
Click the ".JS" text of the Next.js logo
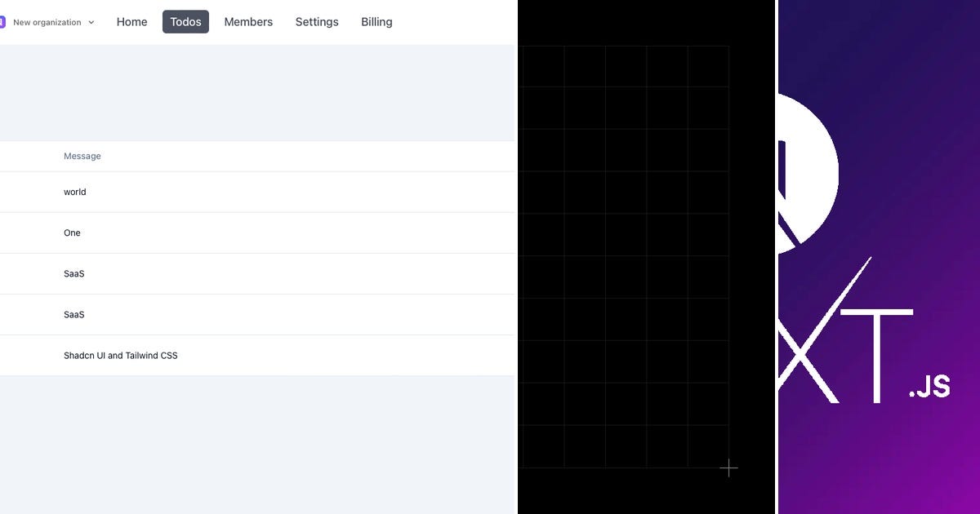[931, 387]
